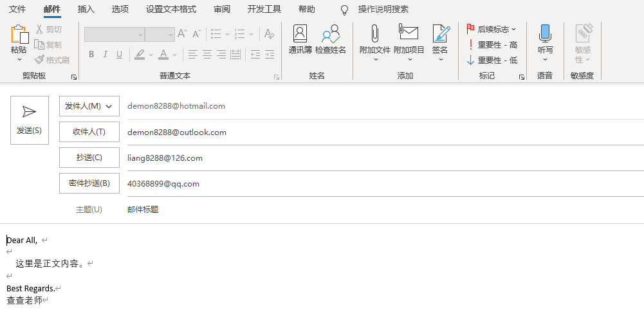This screenshot has height=328, width=644.
Task: Open the Address Book (通讯簿)
Action: [300, 39]
